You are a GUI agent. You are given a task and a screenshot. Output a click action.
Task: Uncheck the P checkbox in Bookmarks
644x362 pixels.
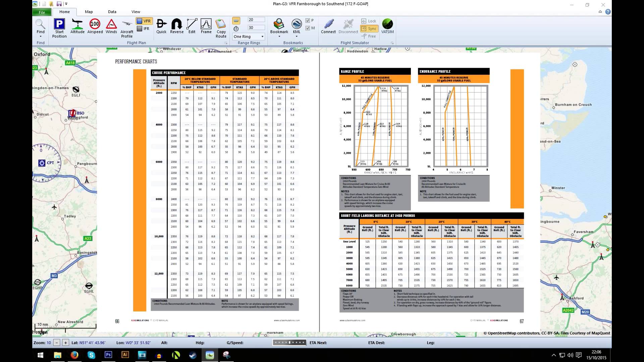(307, 21)
